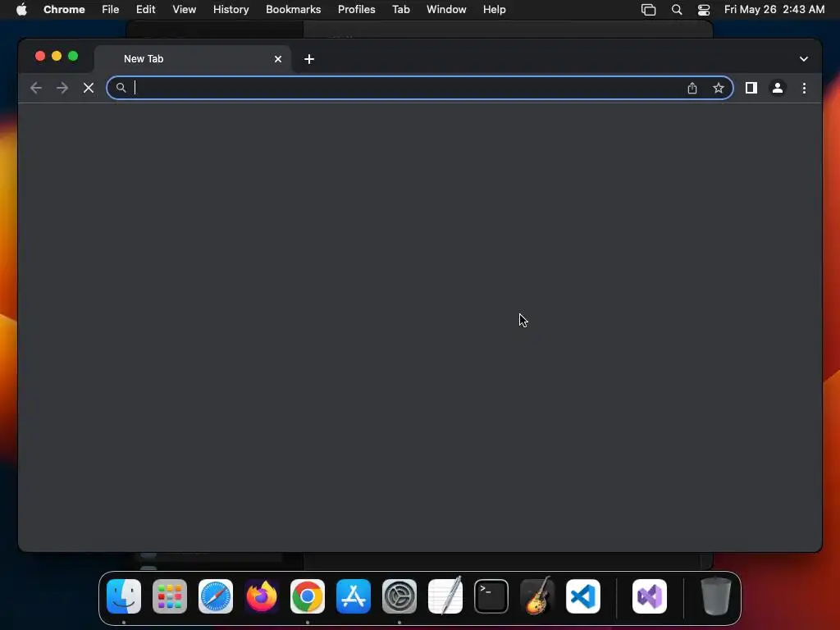Launch Firefox from the Dock

[262, 596]
